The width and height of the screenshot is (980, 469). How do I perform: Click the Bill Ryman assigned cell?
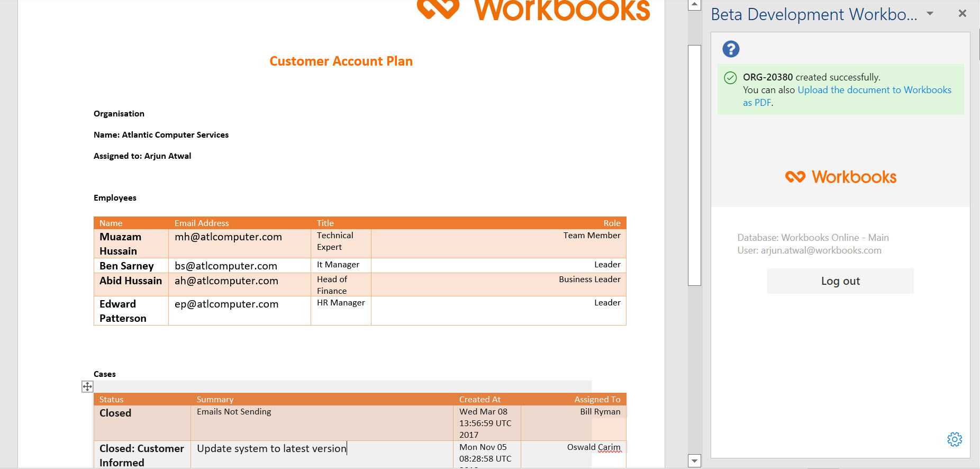tap(574, 423)
